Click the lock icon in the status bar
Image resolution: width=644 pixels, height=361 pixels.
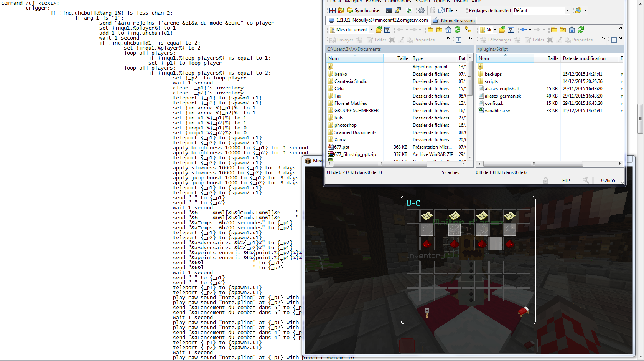point(545,180)
